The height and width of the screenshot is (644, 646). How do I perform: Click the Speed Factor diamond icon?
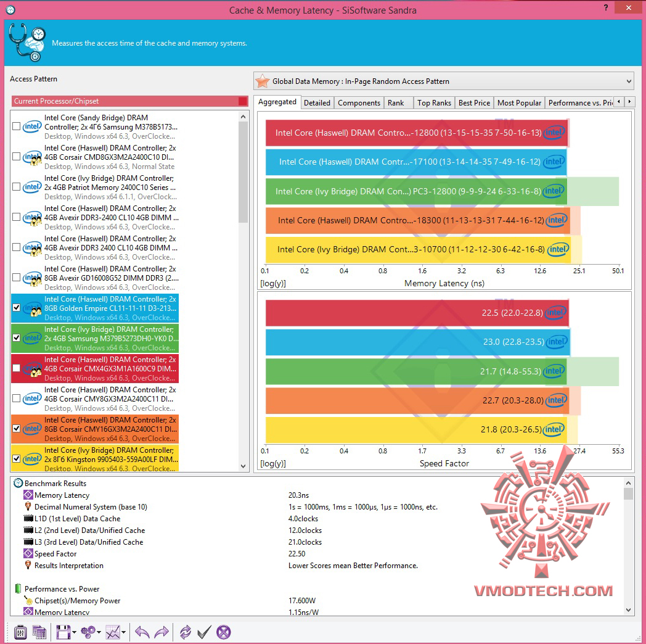coord(28,554)
